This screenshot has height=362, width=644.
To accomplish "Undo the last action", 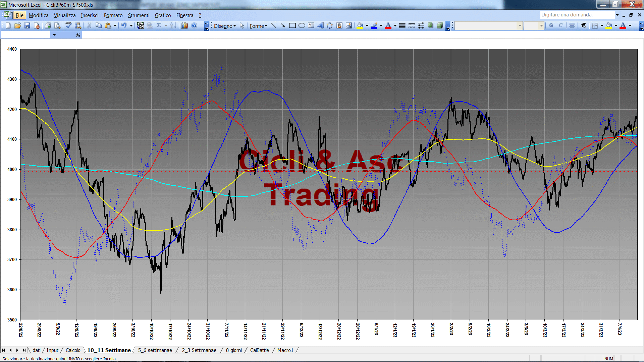I will pos(124,25).
